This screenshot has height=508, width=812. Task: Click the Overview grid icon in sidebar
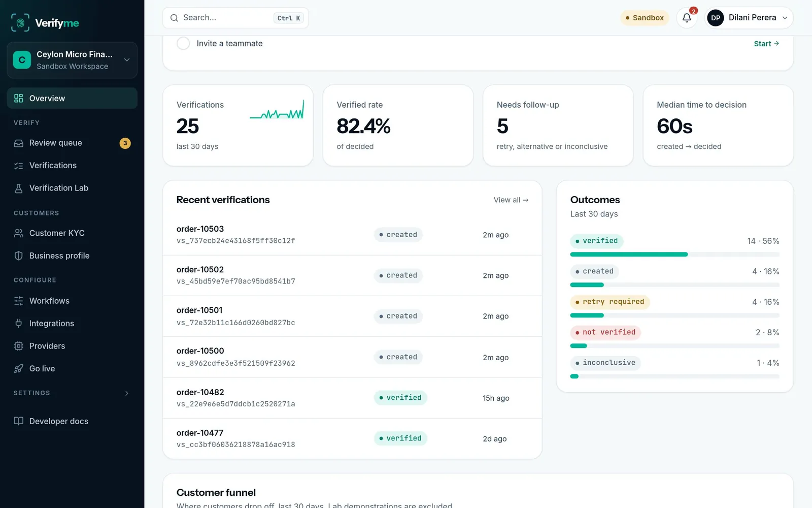(x=19, y=98)
